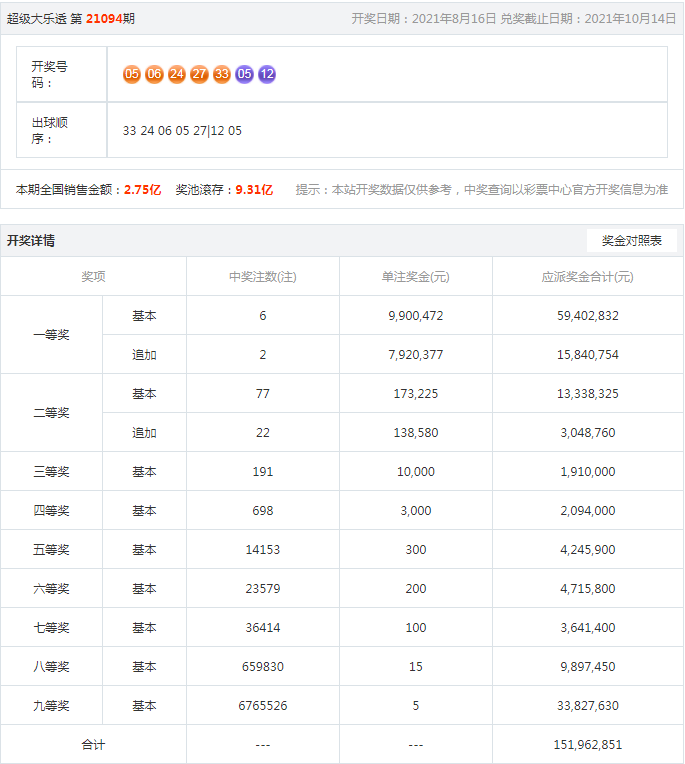Click the 4,715,800 total cell

[588, 589]
